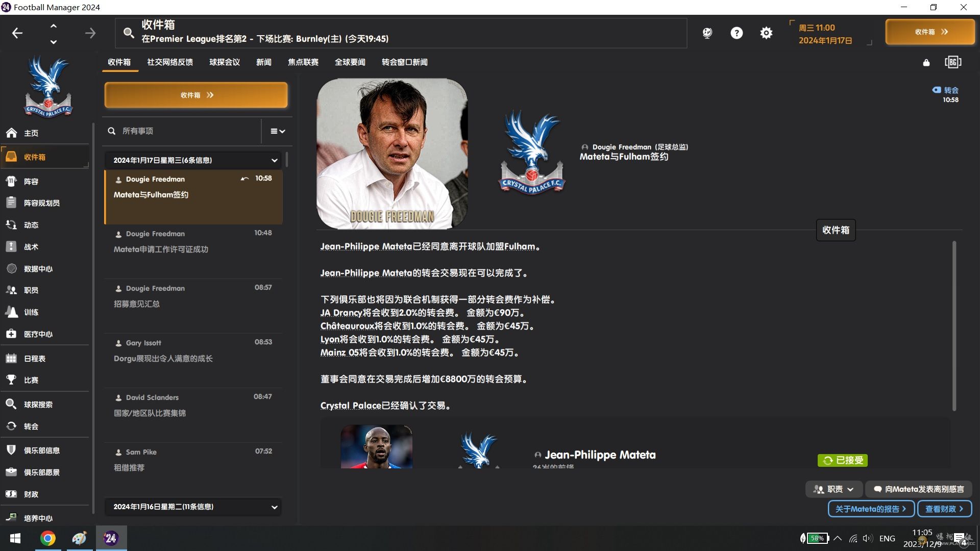Click the search magnifier in top bar
Viewport: 980px width, 551px height.
(x=129, y=33)
